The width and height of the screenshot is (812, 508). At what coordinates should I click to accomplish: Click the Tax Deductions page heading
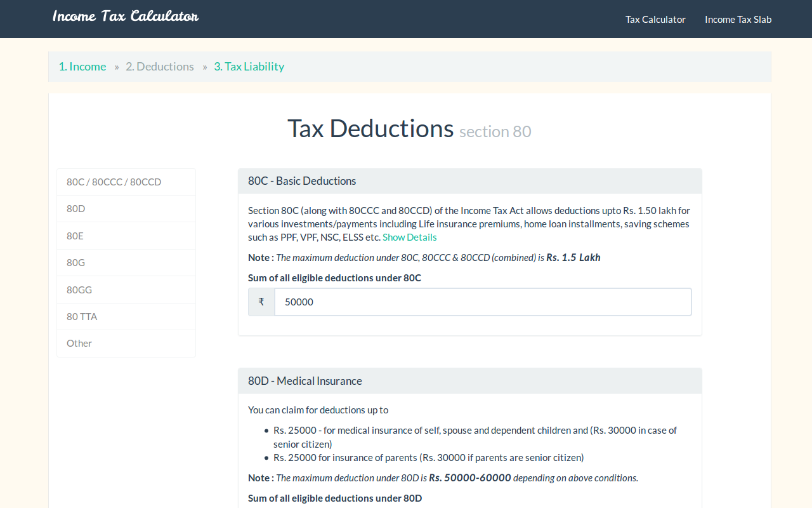tap(370, 129)
